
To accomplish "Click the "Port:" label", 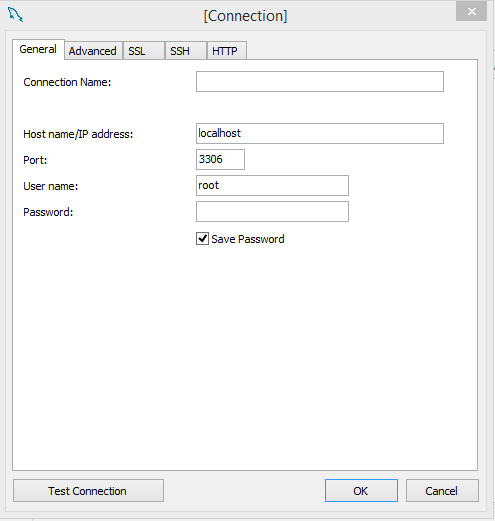I will click(x=35, y=160).
